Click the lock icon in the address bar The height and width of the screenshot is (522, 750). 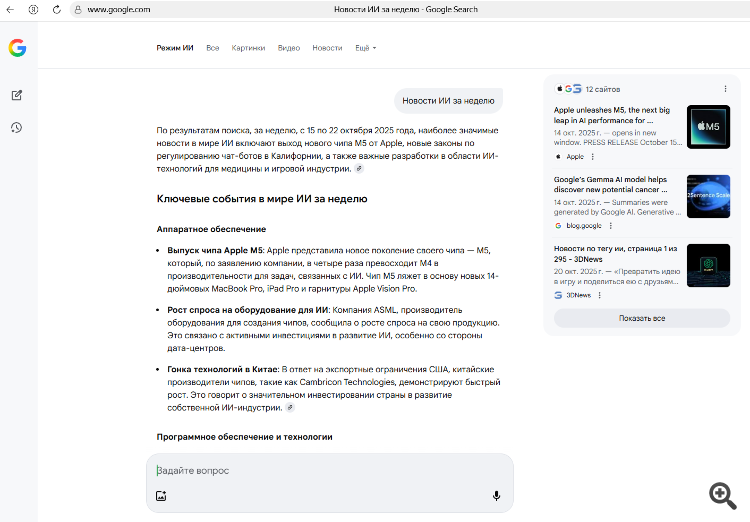(x=78, y=10)
